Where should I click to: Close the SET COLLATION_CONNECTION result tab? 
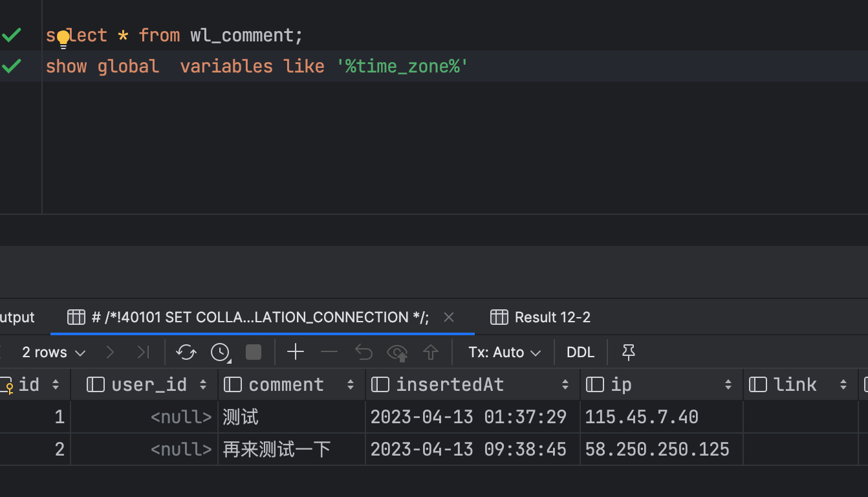click(448, 317)
